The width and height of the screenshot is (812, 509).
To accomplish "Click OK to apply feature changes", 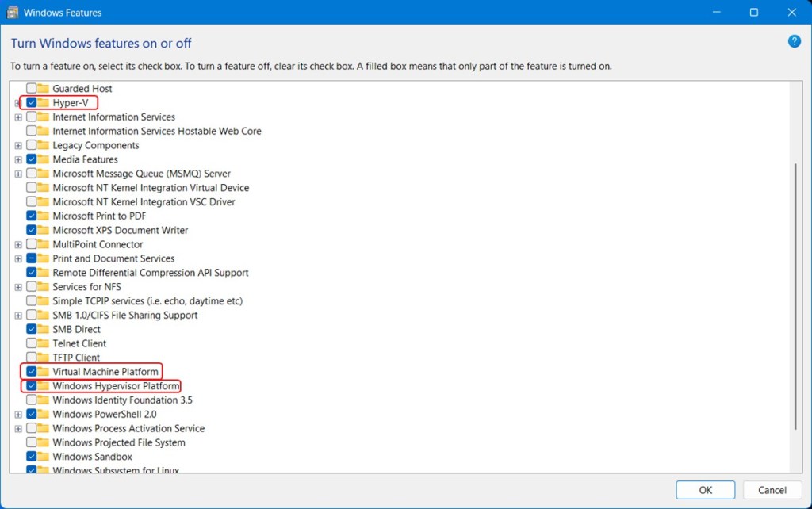I will 705,490.
